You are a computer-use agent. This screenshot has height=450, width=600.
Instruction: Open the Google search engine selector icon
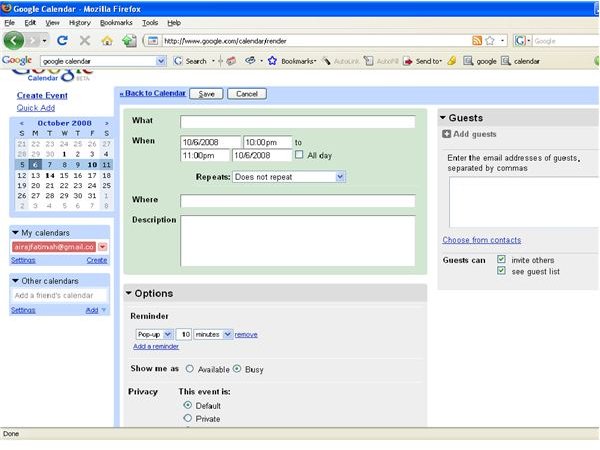coord(520,41)
